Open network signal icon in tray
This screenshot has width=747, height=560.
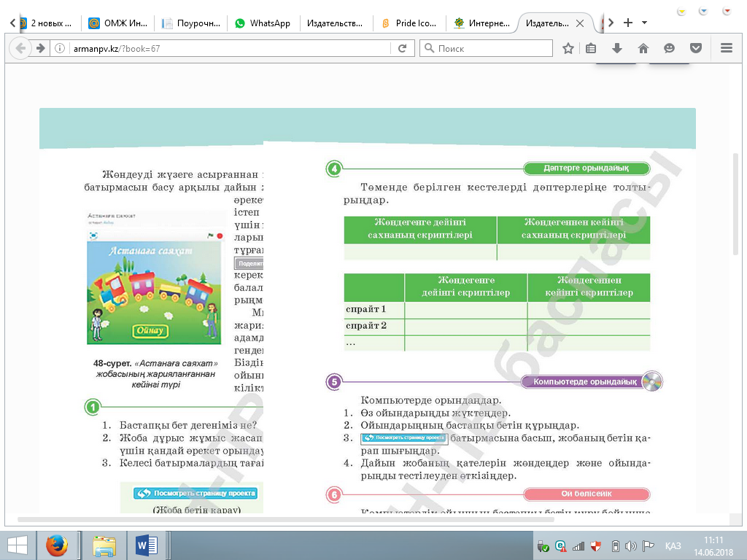(x=578, y=546)
